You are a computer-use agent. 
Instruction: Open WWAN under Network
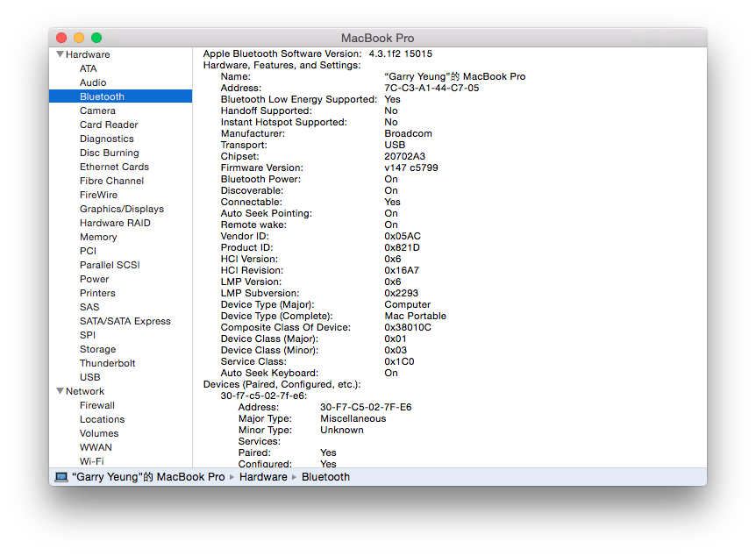96,446
